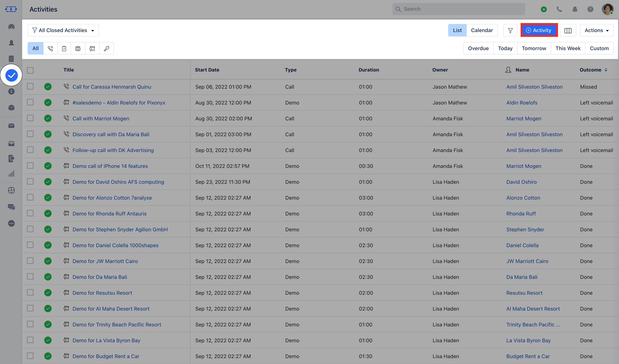The height and width of the screenshot is (364, 619).
Task: Filter activities by Task clipboard icon
Action: click(64, 48)
